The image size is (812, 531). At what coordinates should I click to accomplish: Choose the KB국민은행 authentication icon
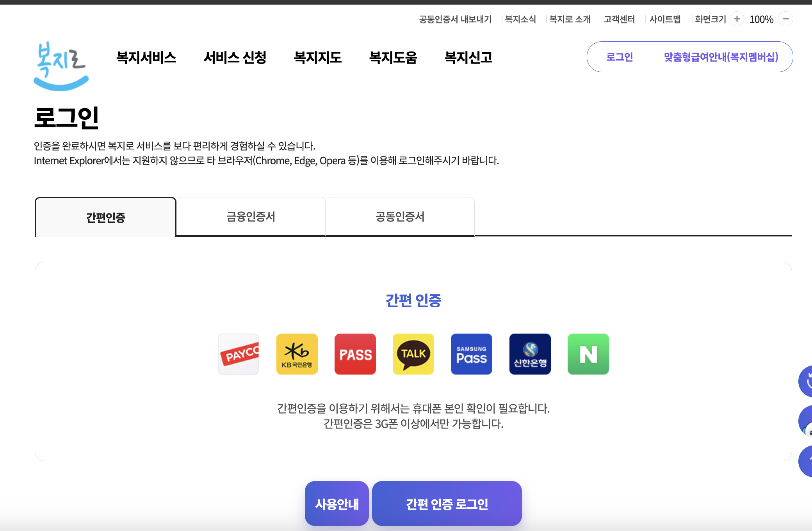click(x=297, y=354)
